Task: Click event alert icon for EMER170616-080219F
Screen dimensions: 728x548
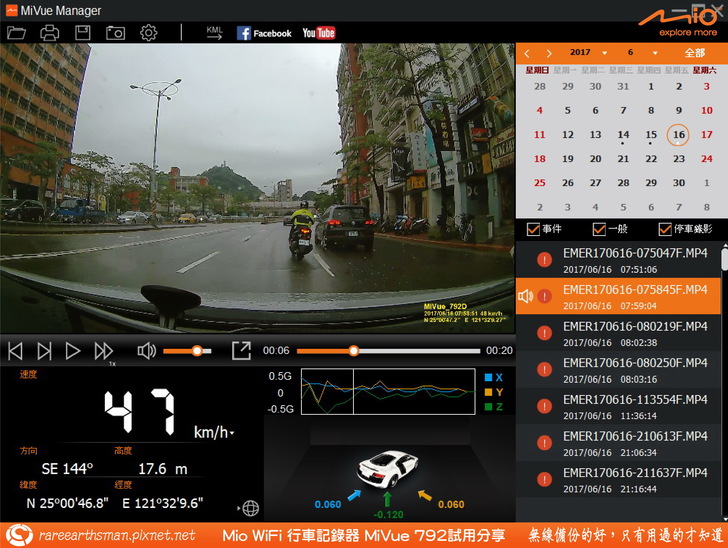Action: click(x=544, y=333)
